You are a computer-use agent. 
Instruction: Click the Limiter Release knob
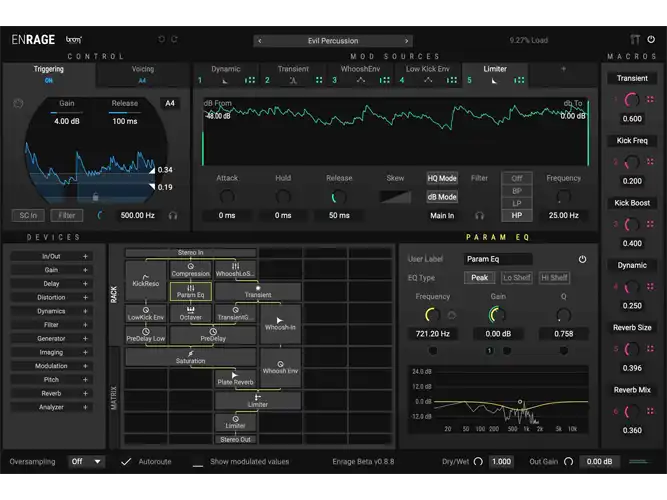point(339,197)
